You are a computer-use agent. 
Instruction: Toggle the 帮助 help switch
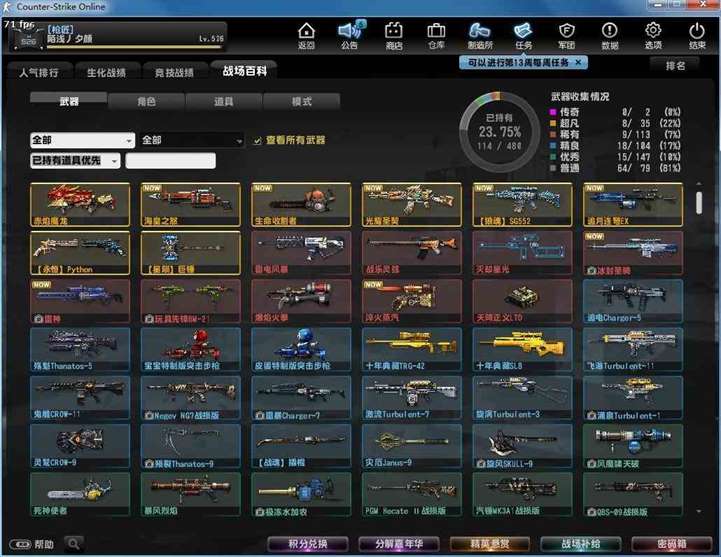[x=20, y=545]
